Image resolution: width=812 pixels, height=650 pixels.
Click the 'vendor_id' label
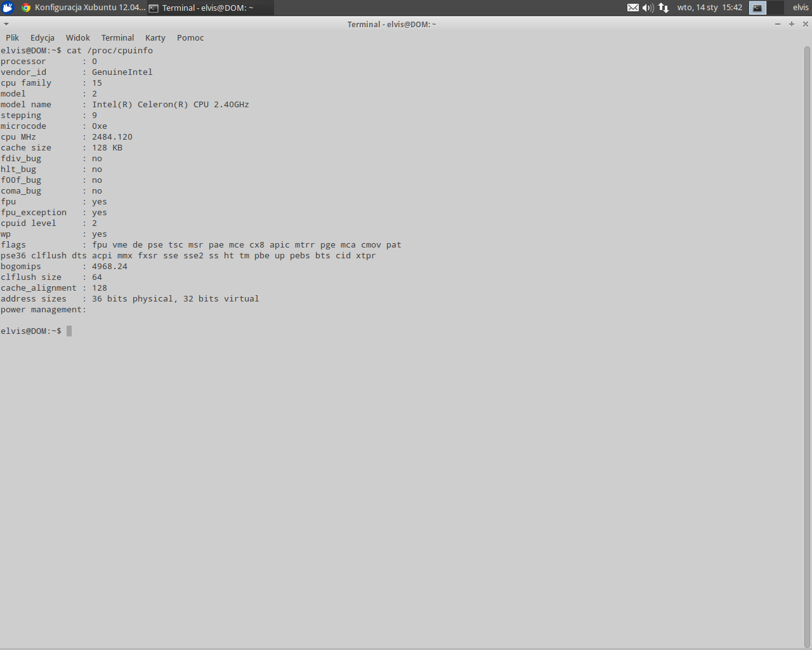(x=23, y=72)
